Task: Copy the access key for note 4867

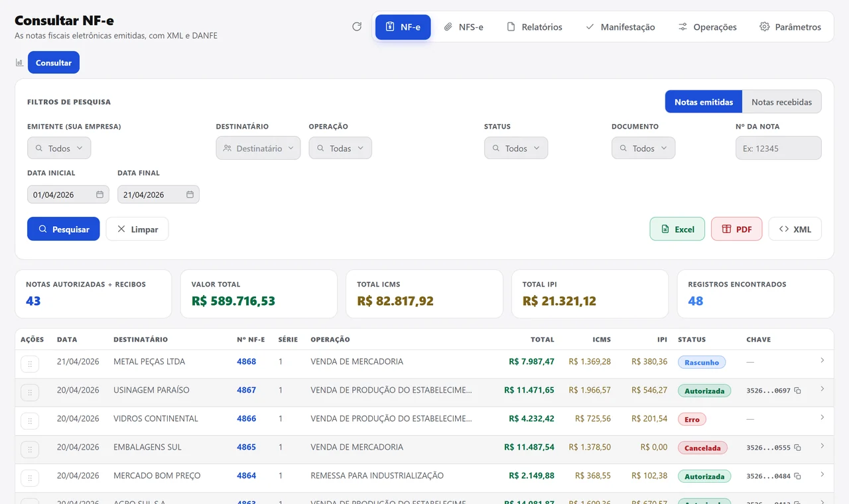Action: [797, 391]
